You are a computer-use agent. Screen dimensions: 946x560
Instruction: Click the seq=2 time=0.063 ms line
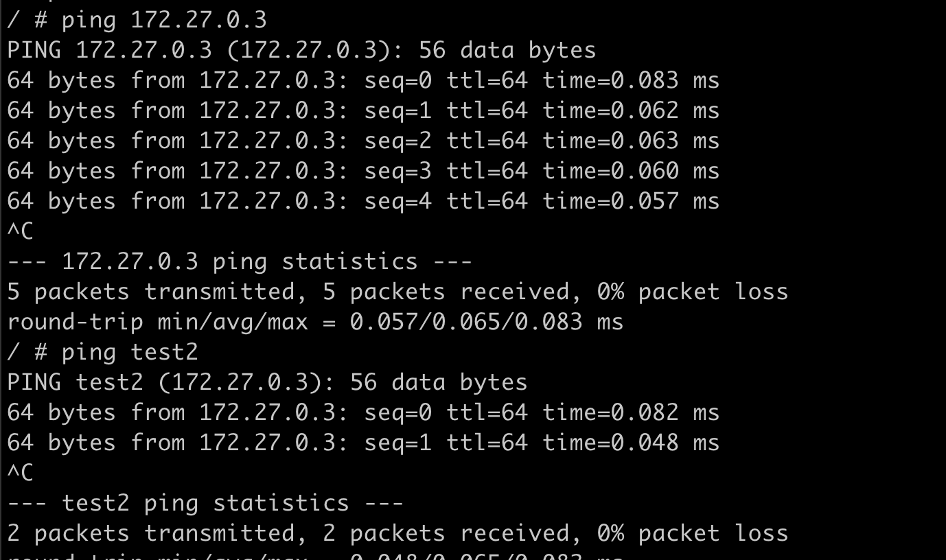363,141
